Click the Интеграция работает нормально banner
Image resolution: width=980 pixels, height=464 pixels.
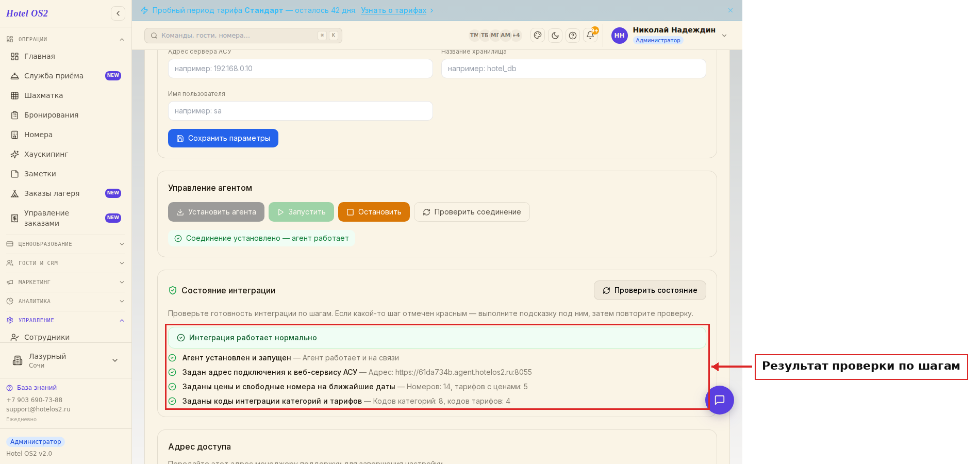[437, 338]
